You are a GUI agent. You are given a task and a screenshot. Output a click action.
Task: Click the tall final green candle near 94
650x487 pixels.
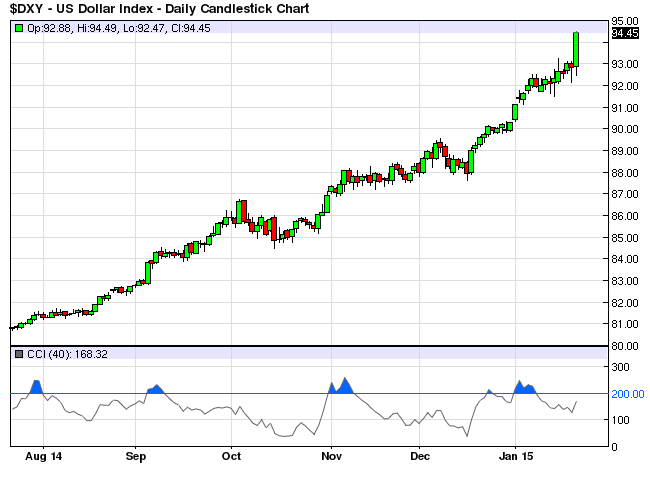click(x=576, y=49)
